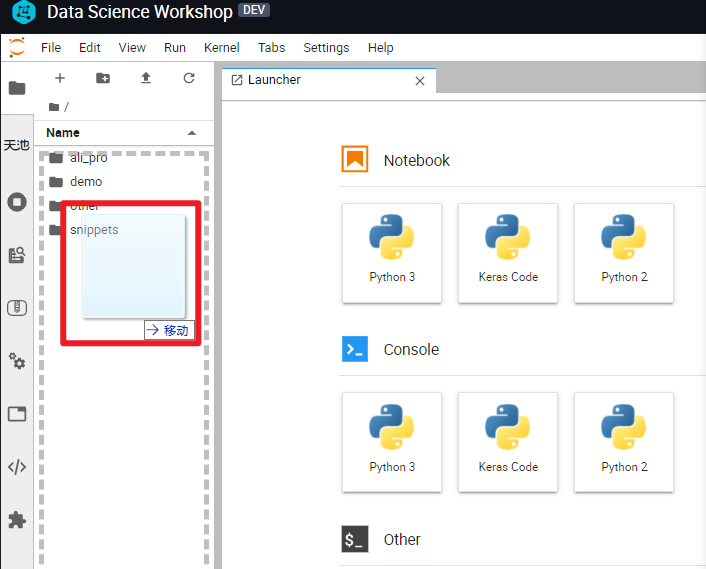Close the Launcher tab
706x569 pixels.
click(x=420, y=81)
